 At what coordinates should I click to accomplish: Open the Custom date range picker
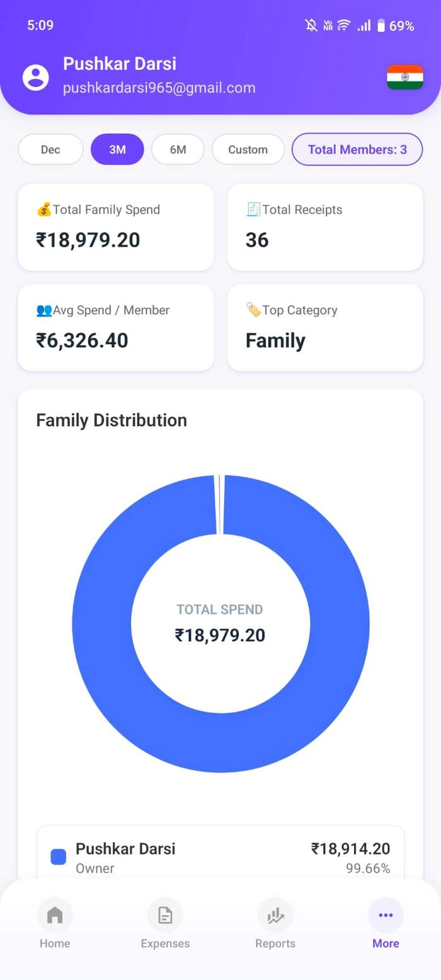coord(248,149)
